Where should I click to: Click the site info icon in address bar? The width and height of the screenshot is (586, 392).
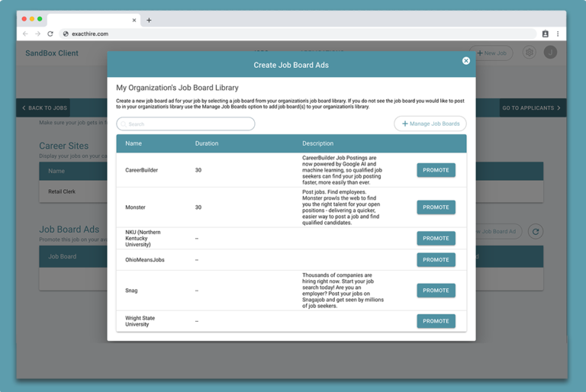pyautogui.click(x=66, y=34)
